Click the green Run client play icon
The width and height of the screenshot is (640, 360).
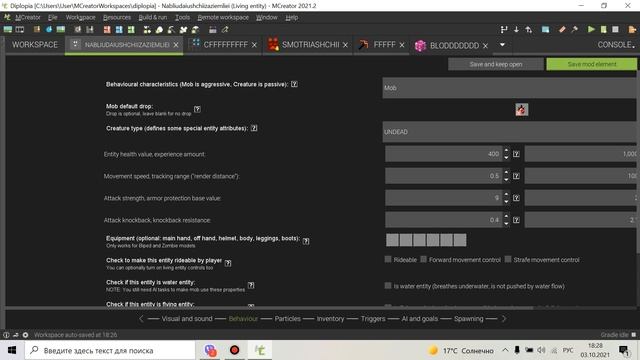tap(591, 29)
